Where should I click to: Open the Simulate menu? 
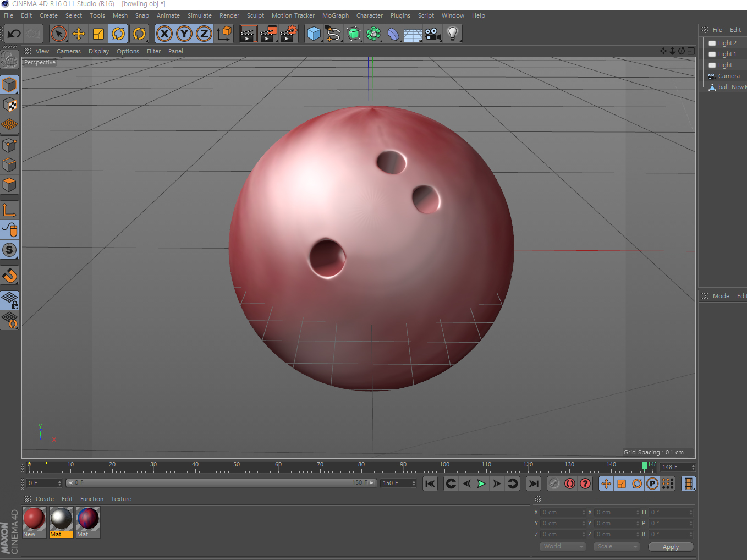pos(199,15)
